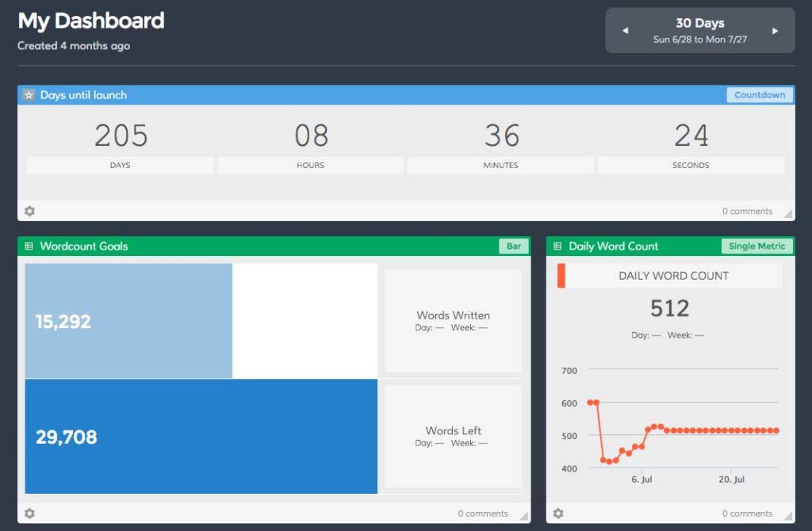This screenshot has width=812, height=531.
Task: Click the resize handle of Daily Word Count widget
Action: point(788,516)
